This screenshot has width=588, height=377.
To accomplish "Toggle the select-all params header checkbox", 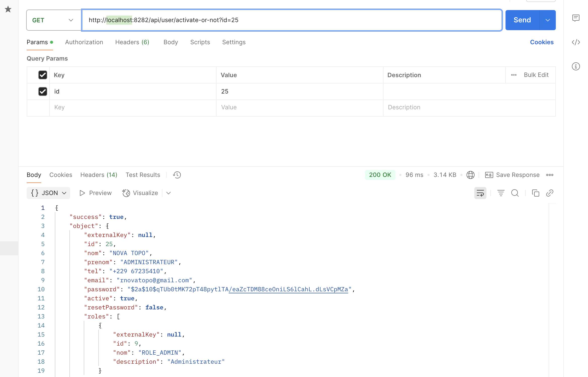I will point(43,75).
